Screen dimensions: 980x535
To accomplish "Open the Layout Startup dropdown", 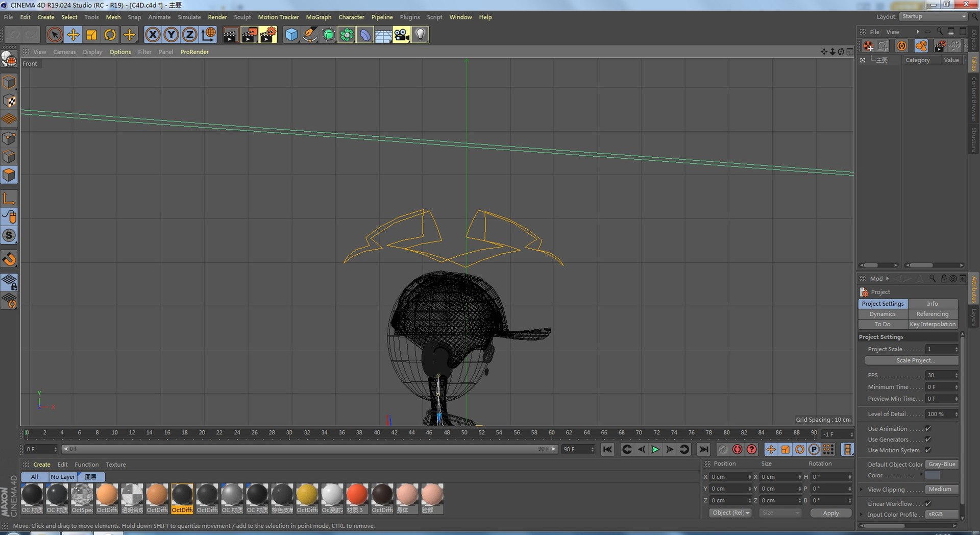I will click(934, 16).
